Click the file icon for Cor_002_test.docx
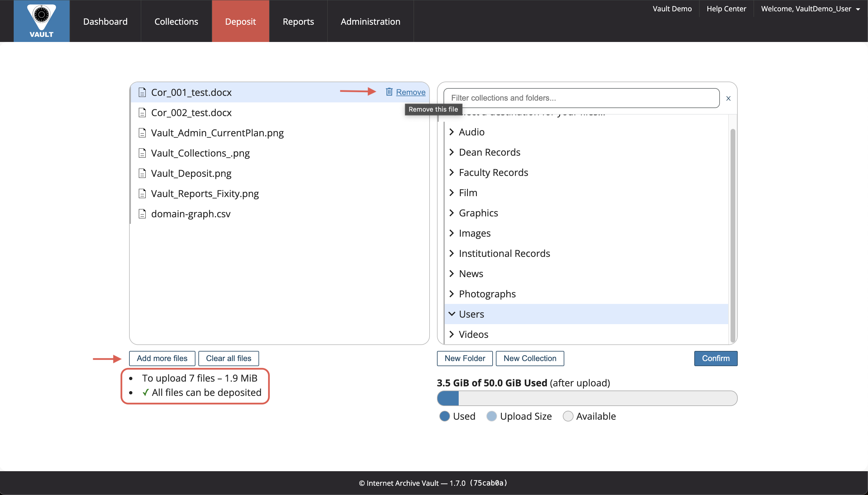The width and height of the screenshot is (868, 495). pyautogui.click(x=142, y=113)
